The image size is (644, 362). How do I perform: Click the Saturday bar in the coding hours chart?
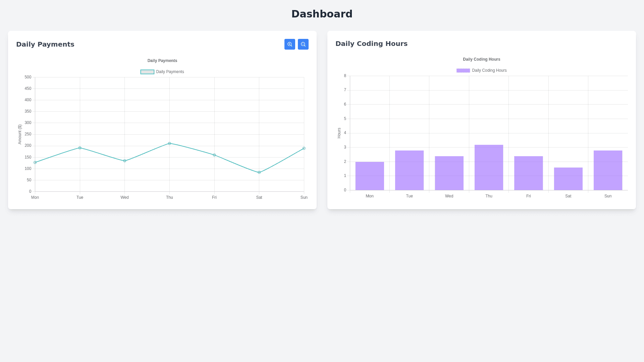coord(568,179)
